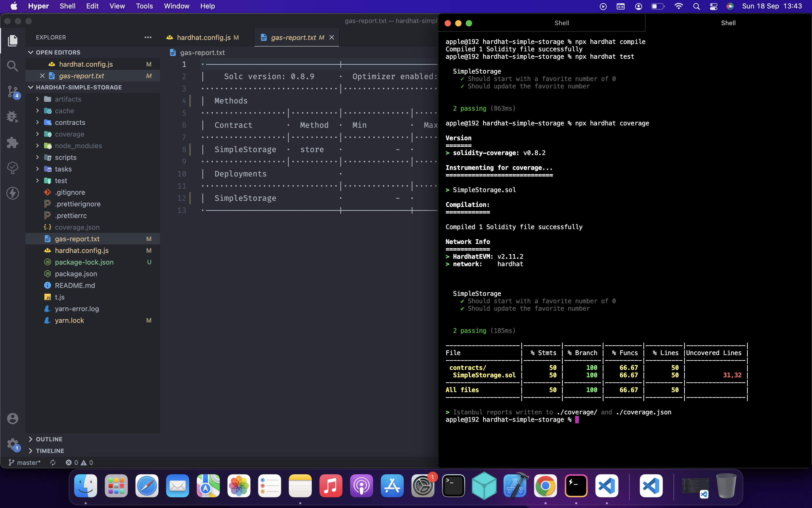Open Google Chrome from the Dock
The height and width of the screenshot is (508, 812).
(x=545, y=486)
